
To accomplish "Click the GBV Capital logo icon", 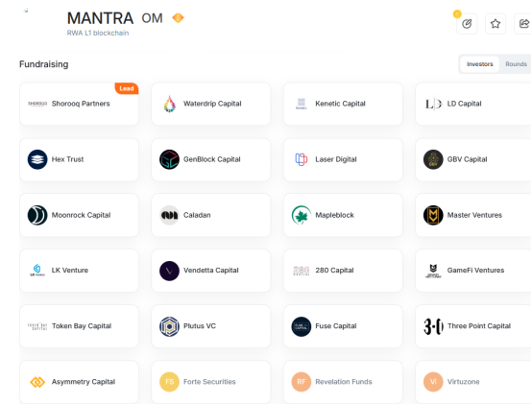I will click(433, 159).
